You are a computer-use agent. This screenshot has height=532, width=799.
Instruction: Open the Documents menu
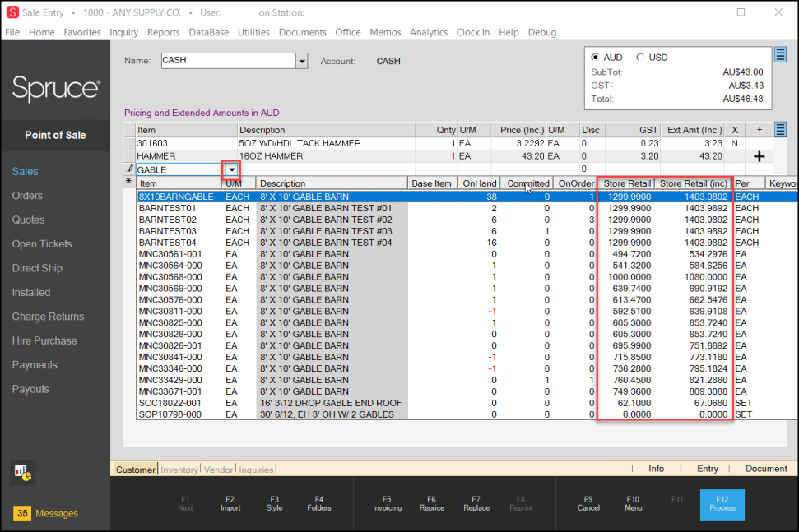pyautogui.click(x=303, y=32)
